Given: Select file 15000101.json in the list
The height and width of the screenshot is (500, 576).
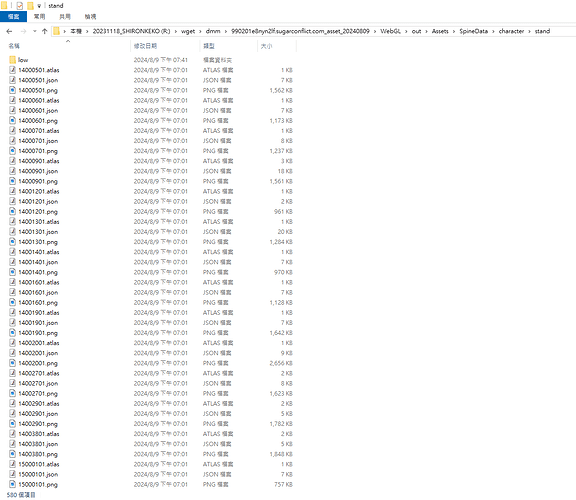Looking at the screenshot, I should (x=38, y=474).
